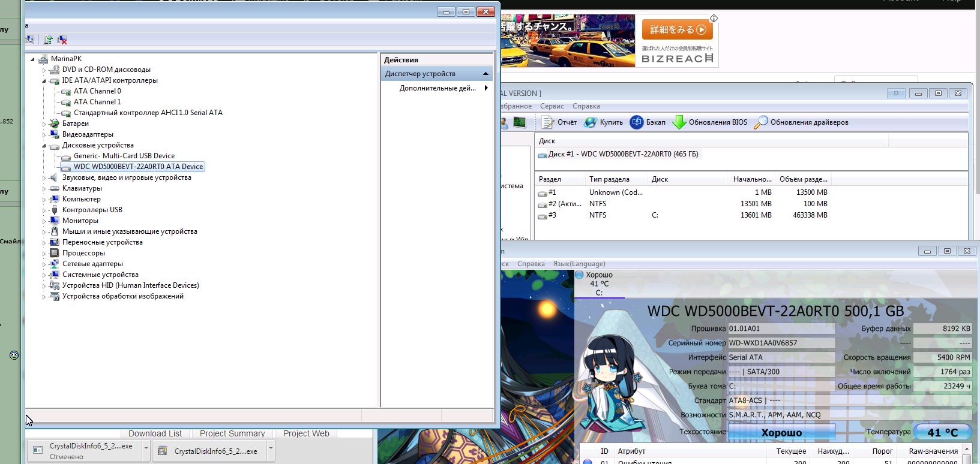The height and width of the screenshot is (464, 980).
Task: Click the Uninstall device toolbar icon in Device Manager
Action: [62, 40]
